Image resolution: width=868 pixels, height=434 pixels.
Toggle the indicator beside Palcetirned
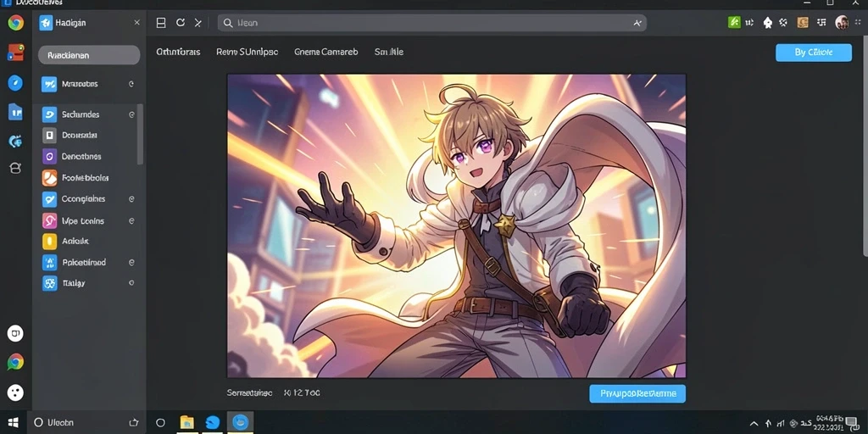coord(131,263)
